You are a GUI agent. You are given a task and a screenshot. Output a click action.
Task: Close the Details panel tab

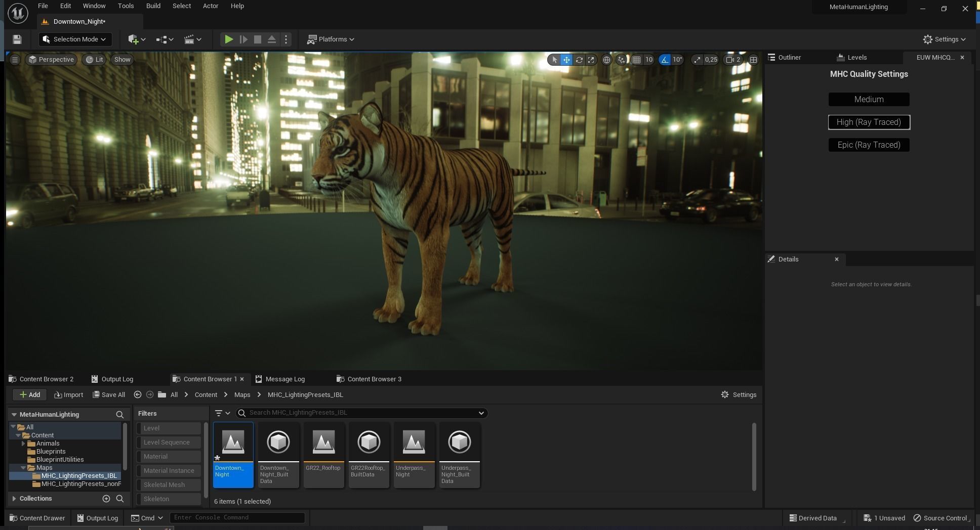pos(837,259)
